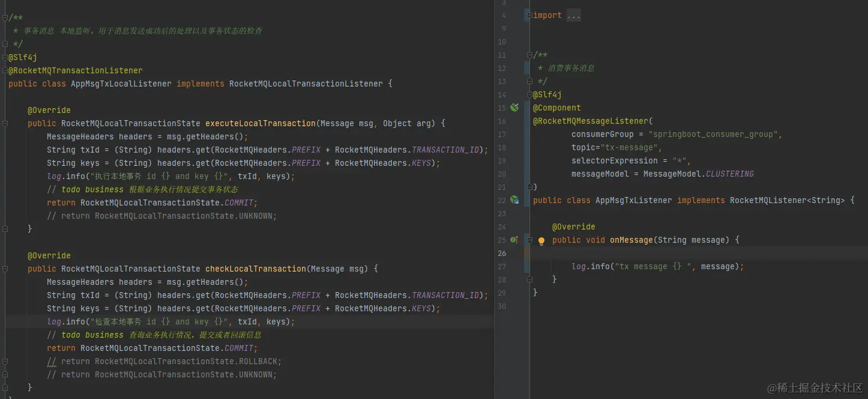
Task: Click the '执行本地事务' log.info line
Action: 171,176
